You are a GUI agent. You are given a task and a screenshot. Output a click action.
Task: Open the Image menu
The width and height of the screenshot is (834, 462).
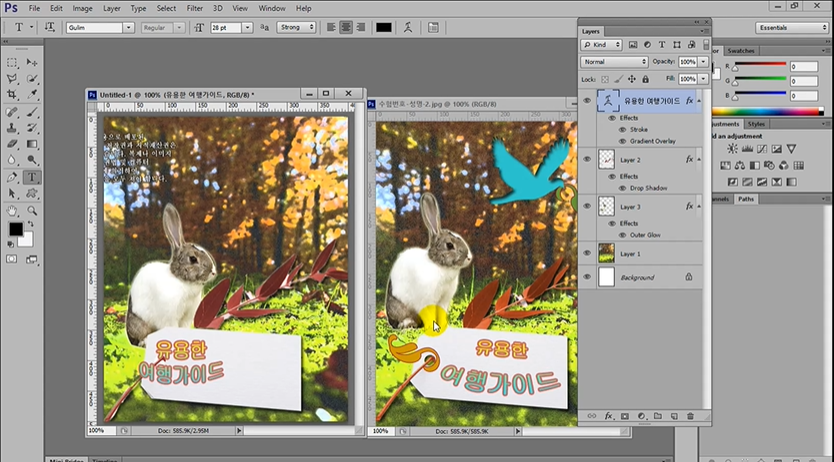[82, 9]
